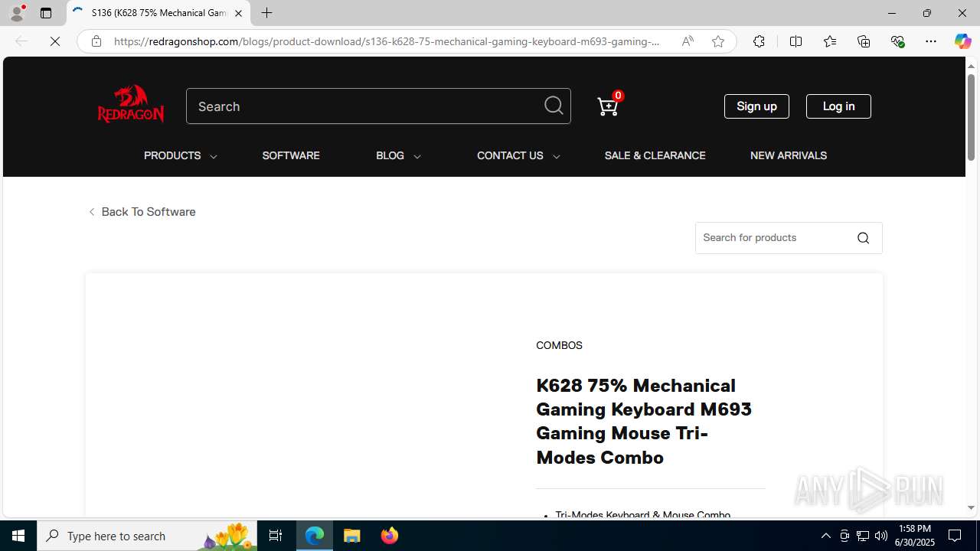Click the browser address bar URL
Image resolution: width=980 pixels, height=551 pixels.
[x=387, y=41]
